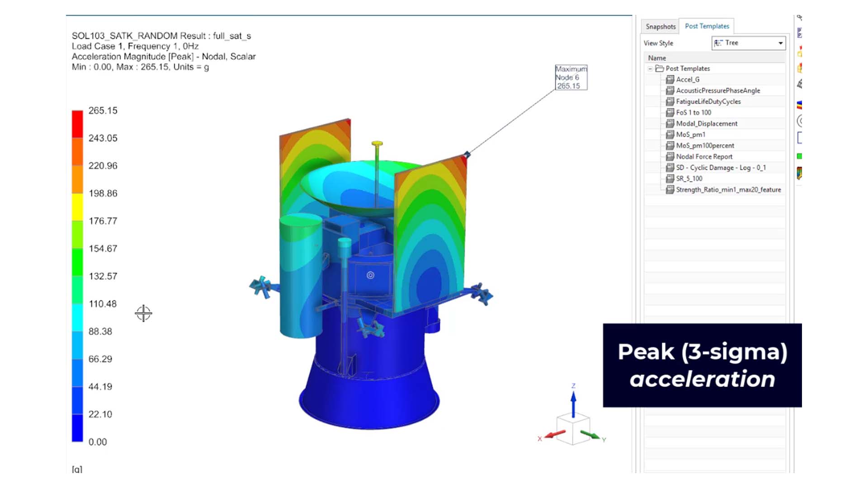Switch to the Post Templates tab
Image resolution: width=868 pixels, height=488 pixels.
(x=707, y=26)
